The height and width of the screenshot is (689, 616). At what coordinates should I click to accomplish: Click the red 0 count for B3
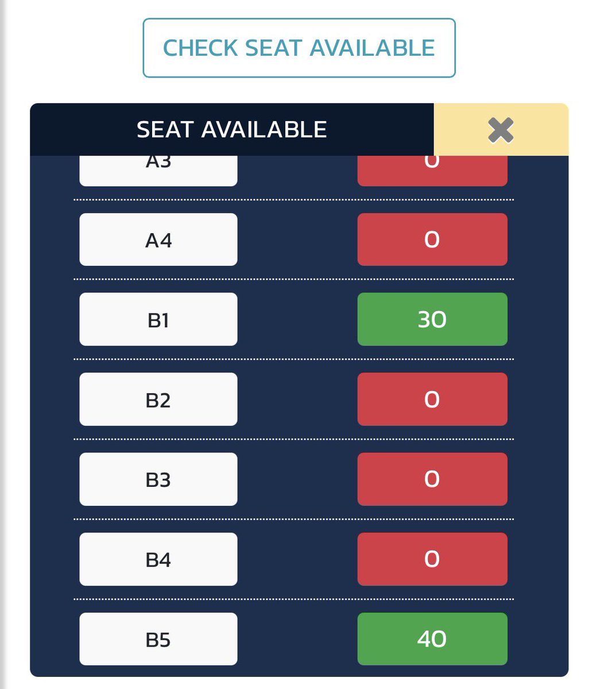(432, 479)
